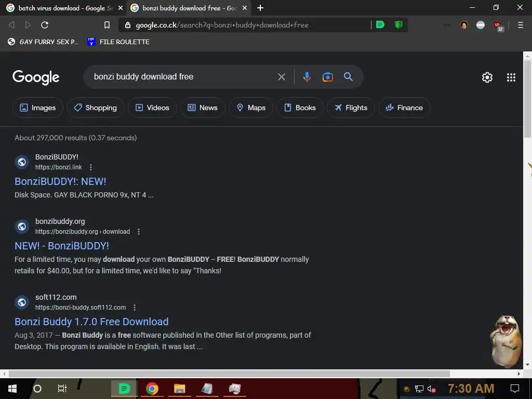Filter results by Videos

click(x=152, y=108)
